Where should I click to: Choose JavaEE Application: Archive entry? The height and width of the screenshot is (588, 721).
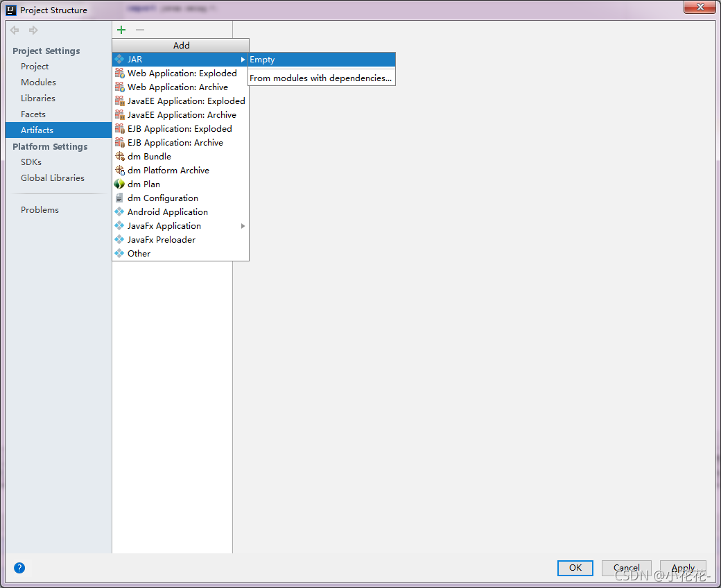click(x=180, y=114)
